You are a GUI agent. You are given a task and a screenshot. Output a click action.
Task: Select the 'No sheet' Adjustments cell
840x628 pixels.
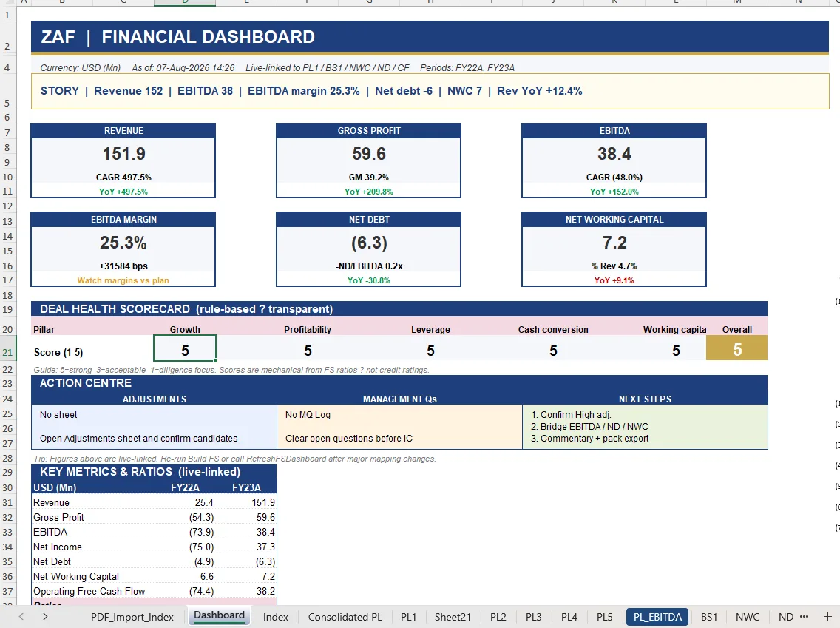58,415
